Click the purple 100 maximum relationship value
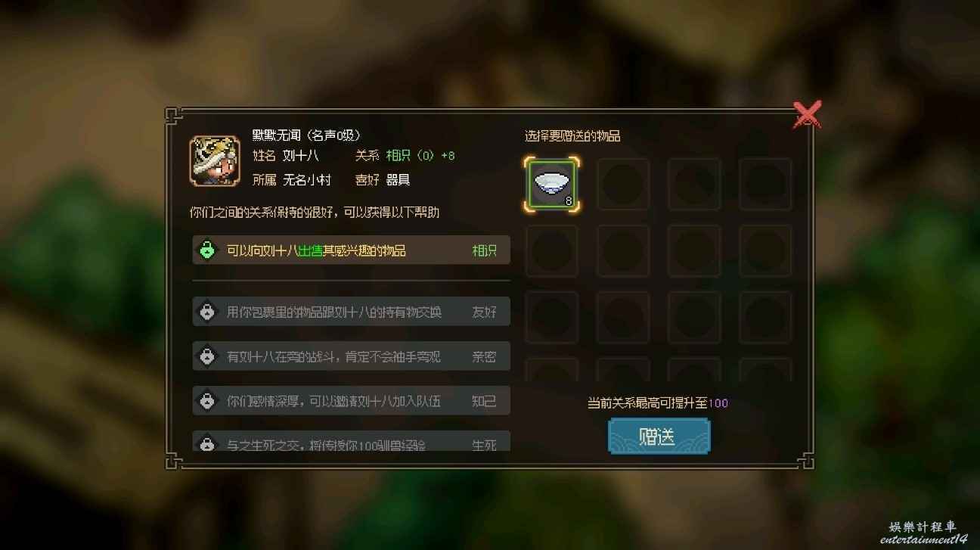980x550 pixels. pos(718,403)
